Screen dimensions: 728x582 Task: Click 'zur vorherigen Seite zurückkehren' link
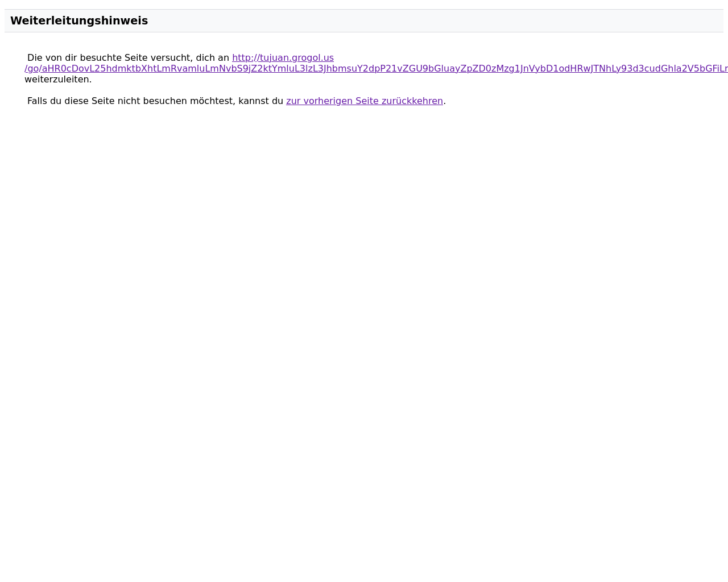(365, 101)
